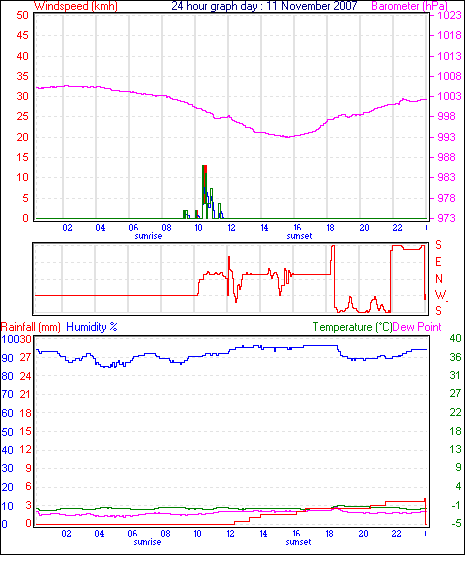Click the 'Temperature (°C)' legend label
Image resolution: width=466 pixels, height=563 pixels.
[352, 327]
